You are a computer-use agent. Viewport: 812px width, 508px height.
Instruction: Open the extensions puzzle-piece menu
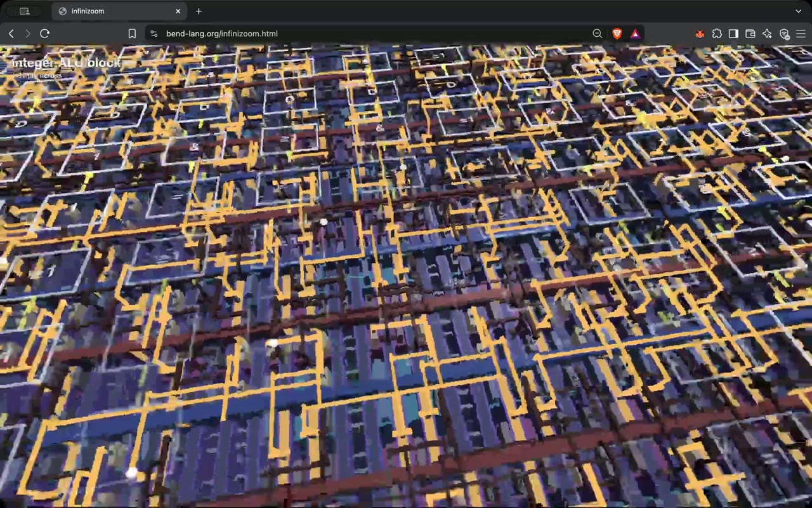click(x=717, y=34)
